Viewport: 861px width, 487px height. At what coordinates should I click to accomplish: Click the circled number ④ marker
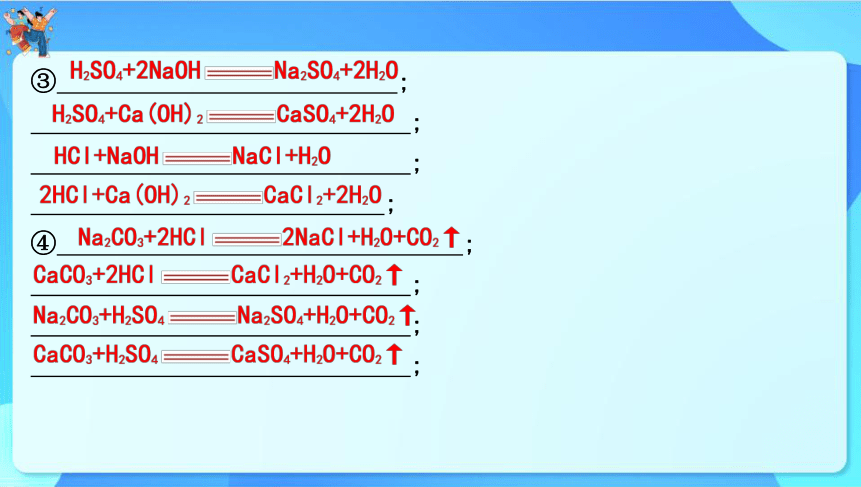[x=43, y=243]
